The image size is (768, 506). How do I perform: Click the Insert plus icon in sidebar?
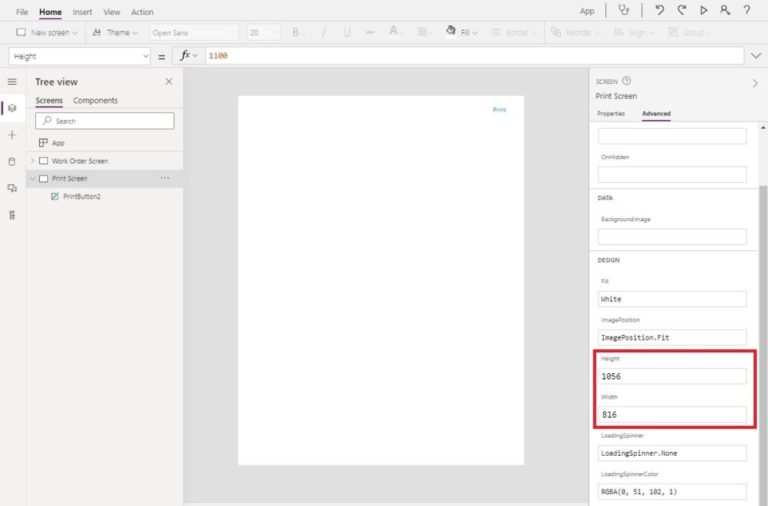[x=12, y=134]
